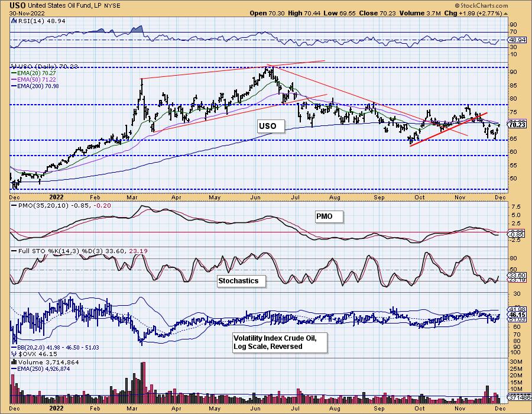The width and height of the screenshot is (532, 414).
Task: Click the RSI(14) indicator icon
Action: tap(14, 21)
